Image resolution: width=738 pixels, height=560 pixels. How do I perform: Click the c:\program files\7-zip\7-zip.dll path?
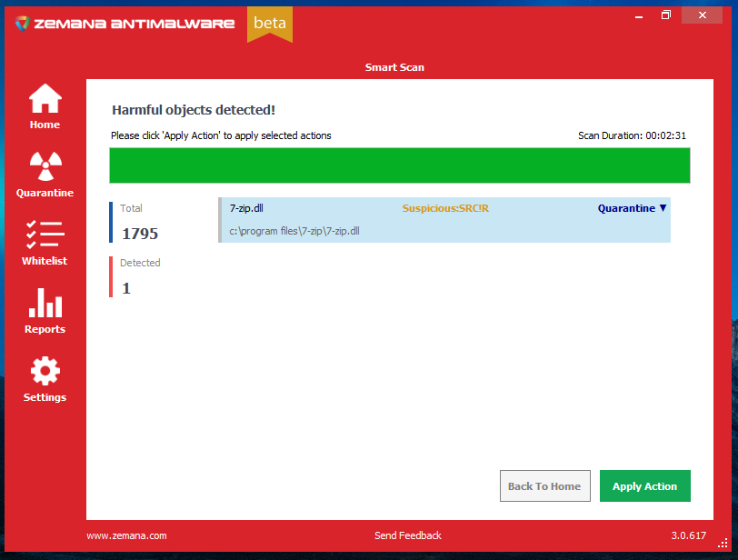[294, 231]
